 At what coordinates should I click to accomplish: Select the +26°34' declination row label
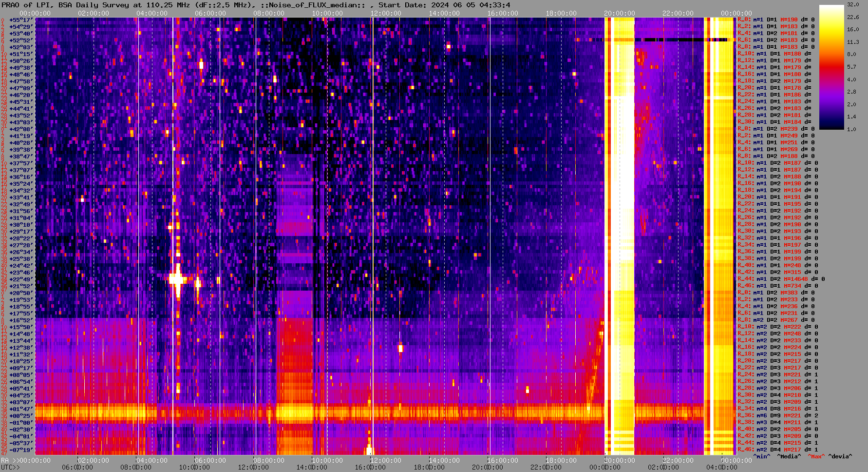pyautogui.click(x=20, y=252)
